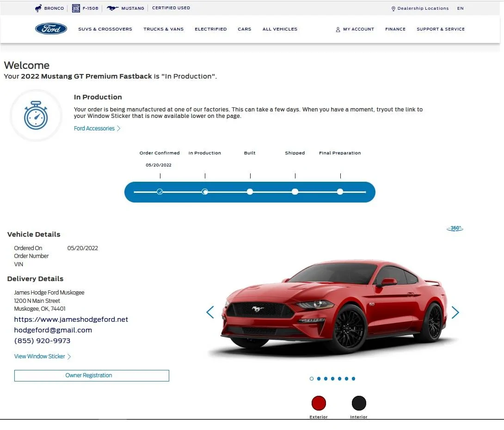Open Trucks & Vans menu
The image size is (504, 430).
tap(163, 29)
